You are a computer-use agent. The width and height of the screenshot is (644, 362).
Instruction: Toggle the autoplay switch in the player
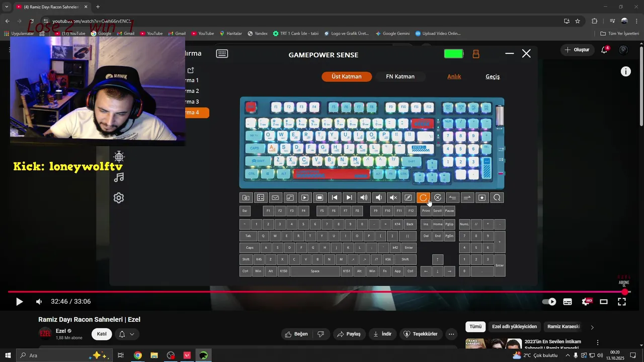549,302
